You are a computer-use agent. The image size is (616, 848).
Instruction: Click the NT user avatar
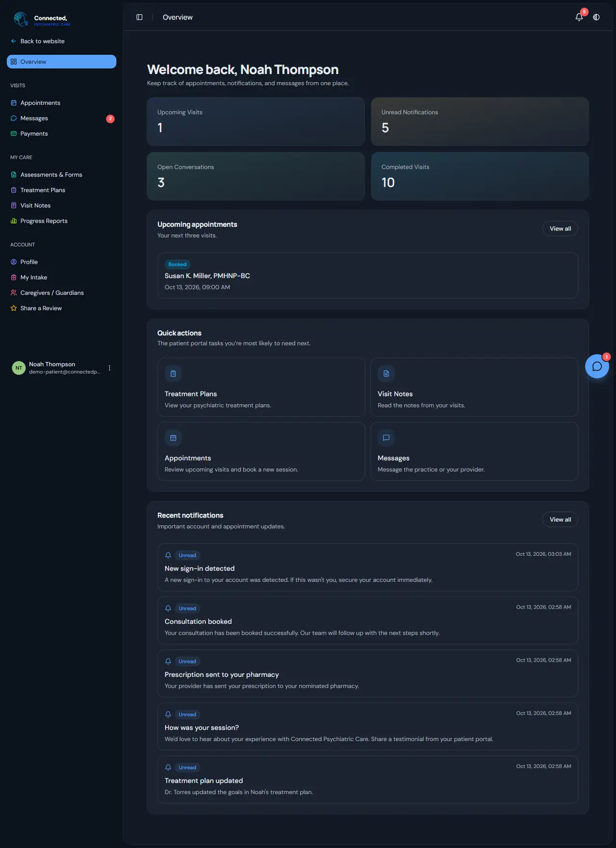coord(19,368)
